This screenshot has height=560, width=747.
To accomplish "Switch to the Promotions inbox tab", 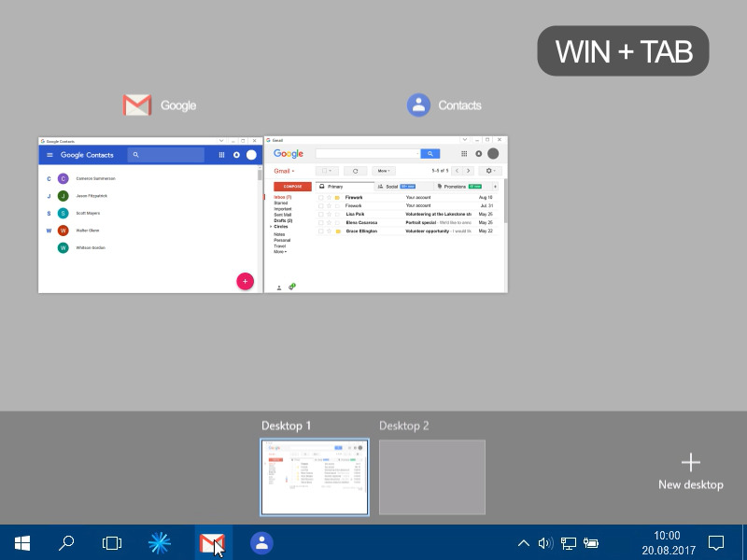I will point(459,187).
